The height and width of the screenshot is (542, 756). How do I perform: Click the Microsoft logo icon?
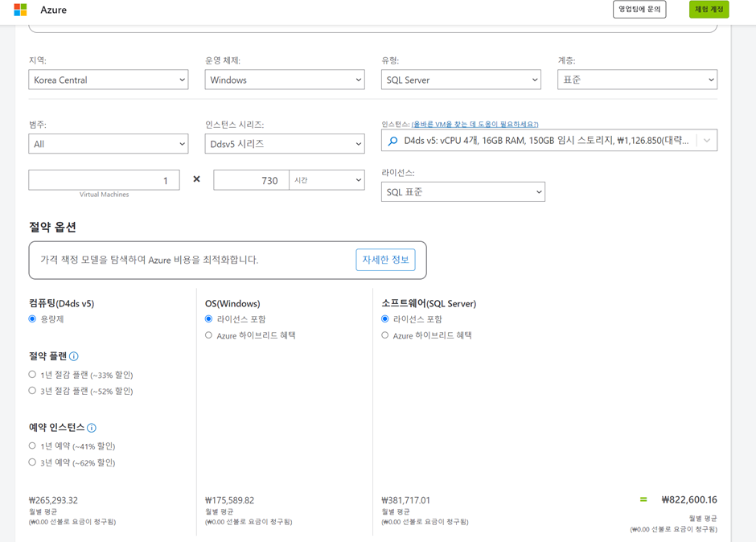coord(20,10)
